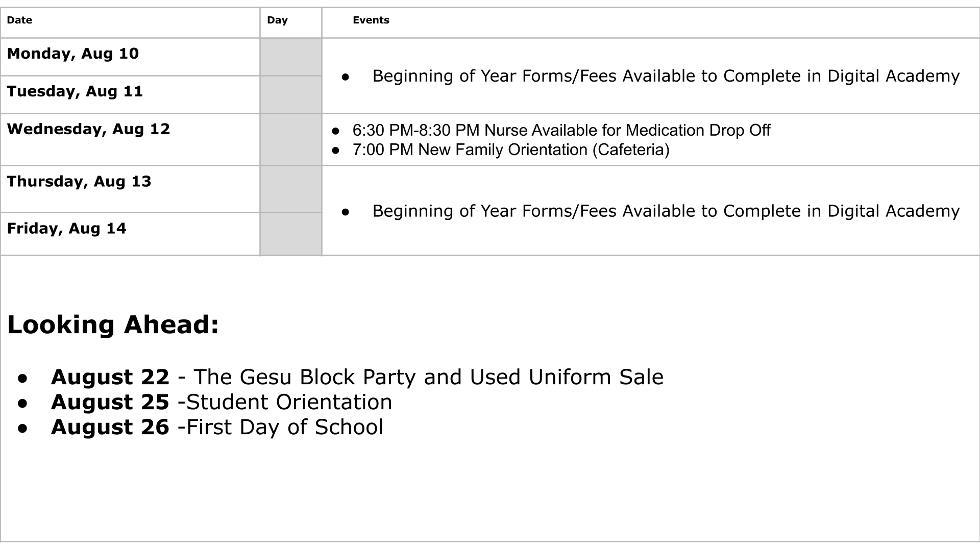Click the Date column header
980x551 pixels.
130,22
